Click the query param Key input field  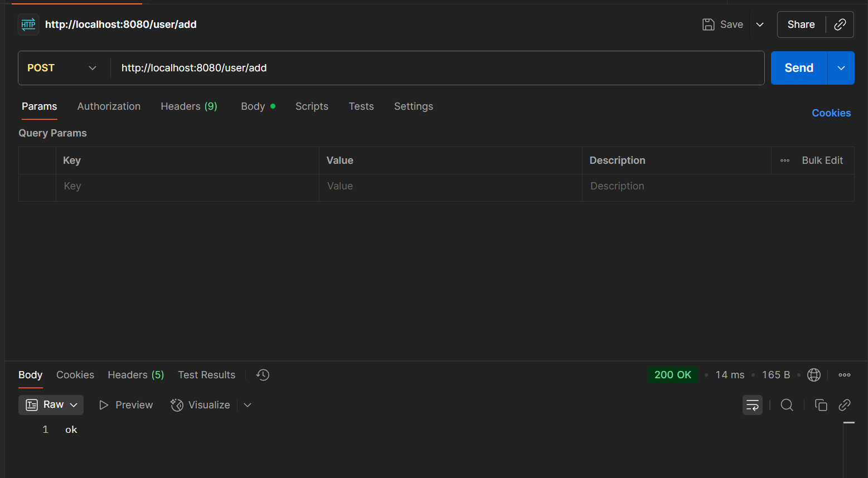(x=187, y=186)
